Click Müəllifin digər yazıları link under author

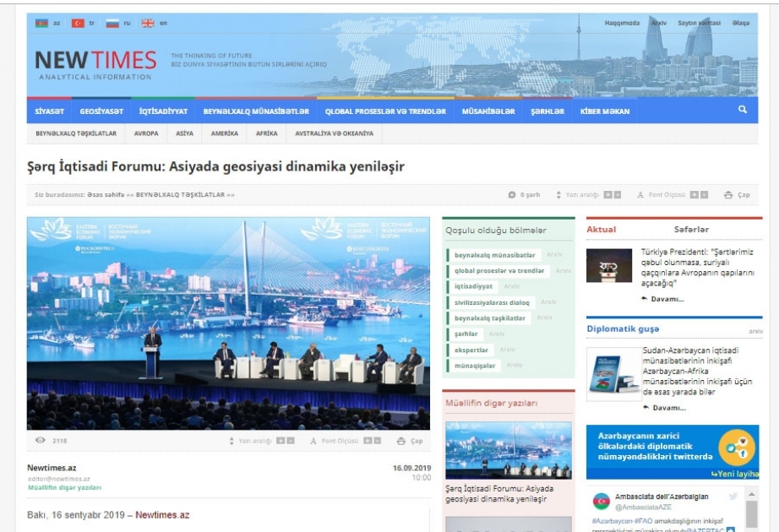pos(64,488)
